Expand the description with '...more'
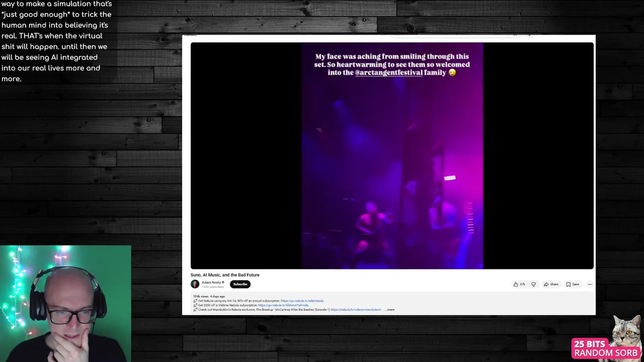Screen dimensions: 644x362 pyautogui.click(x=390, y=310)
